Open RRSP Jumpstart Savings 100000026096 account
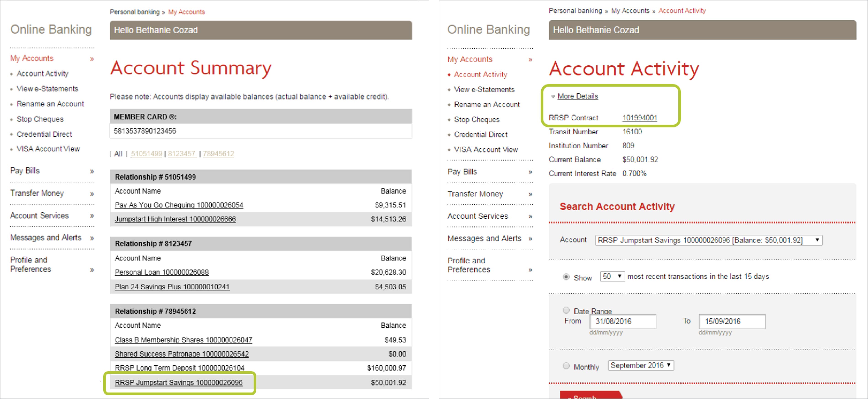This screenshot has width=868, height=399. [179, 383]
